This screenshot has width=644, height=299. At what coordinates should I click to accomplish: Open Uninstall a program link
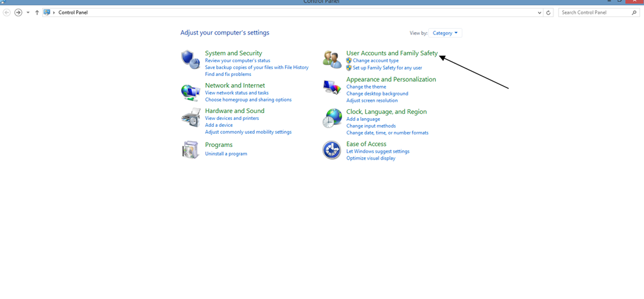coord(226,154)
